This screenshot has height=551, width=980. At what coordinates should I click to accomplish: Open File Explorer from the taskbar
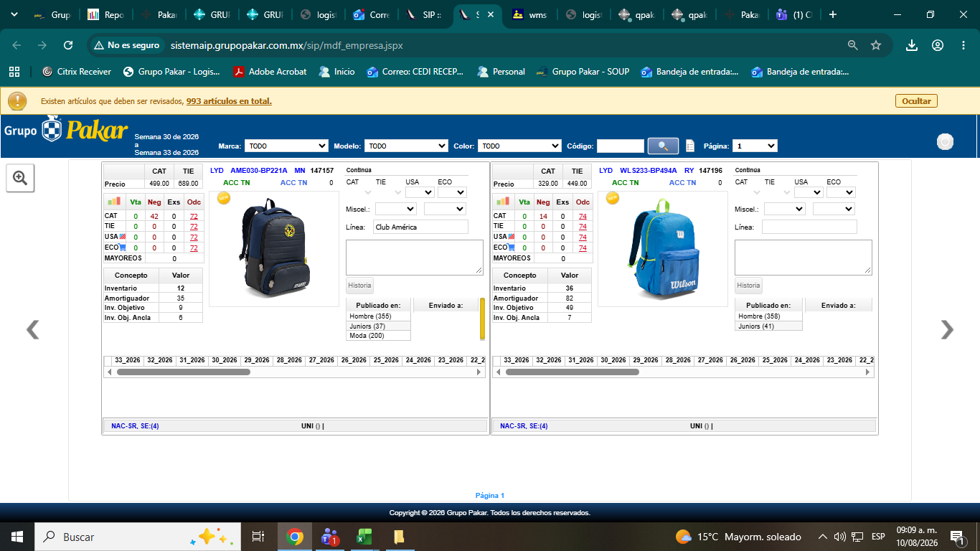coord(399,537)
